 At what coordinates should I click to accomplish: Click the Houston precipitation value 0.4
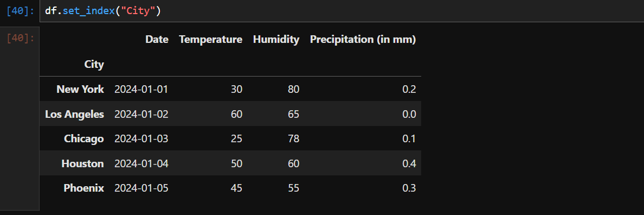[409, 163]
